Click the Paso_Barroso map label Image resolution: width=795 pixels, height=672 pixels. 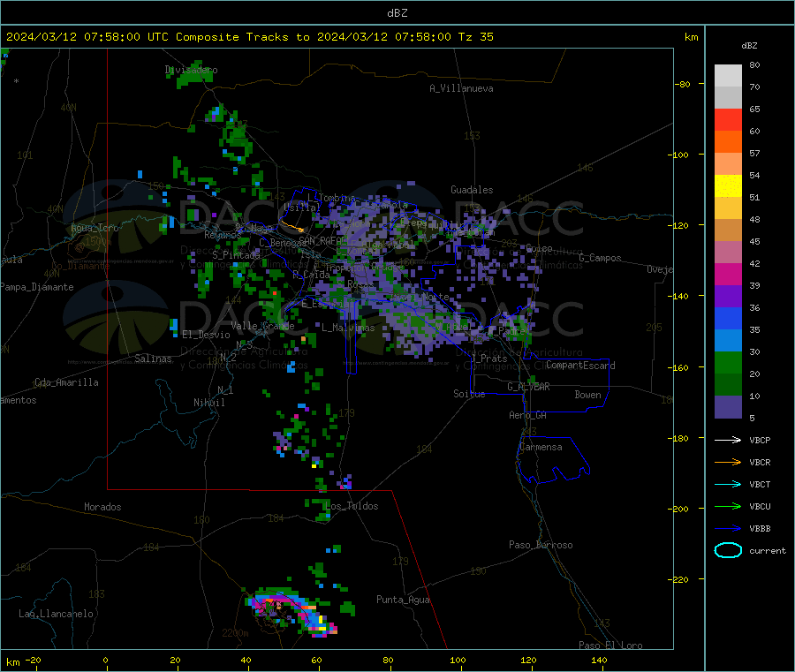[541, 545]
